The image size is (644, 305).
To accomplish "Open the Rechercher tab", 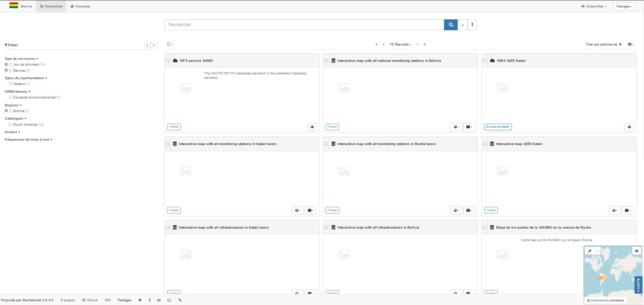I will point(51,6).
